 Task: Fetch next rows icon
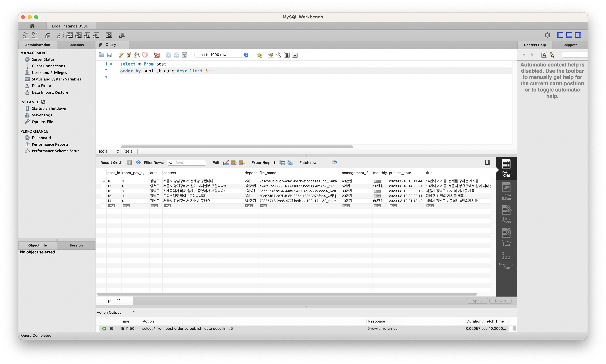(334, 162)
